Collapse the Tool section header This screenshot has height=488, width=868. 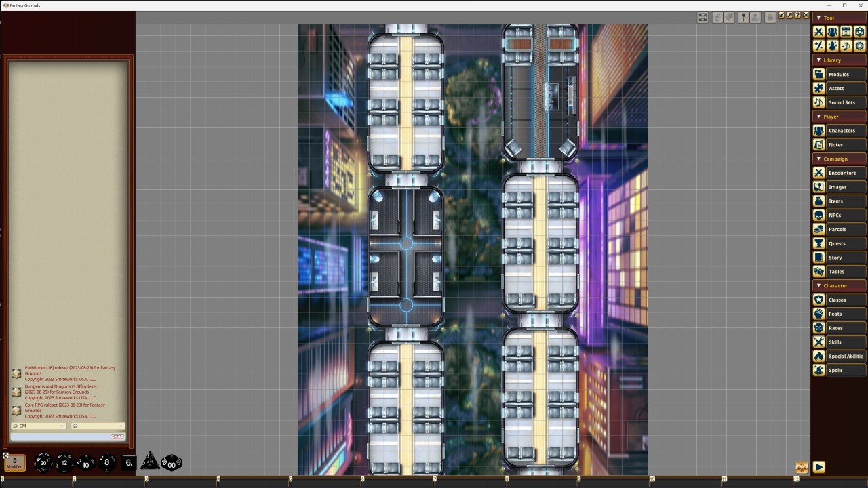(839, 18)
